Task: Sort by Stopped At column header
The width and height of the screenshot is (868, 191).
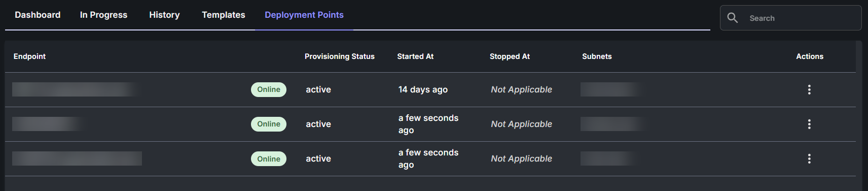Action: click(510, 56)
